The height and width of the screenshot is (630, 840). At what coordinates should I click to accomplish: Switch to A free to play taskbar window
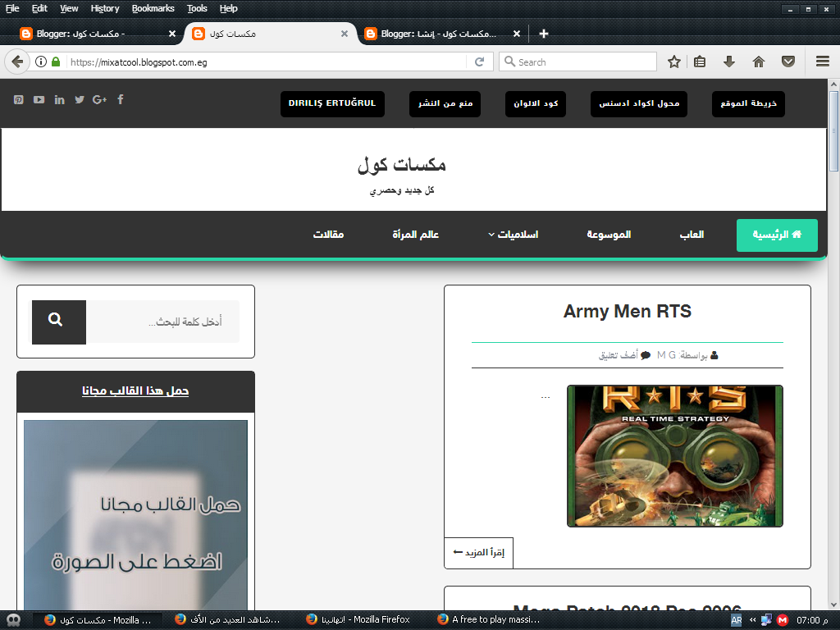(x=489, y=620)
